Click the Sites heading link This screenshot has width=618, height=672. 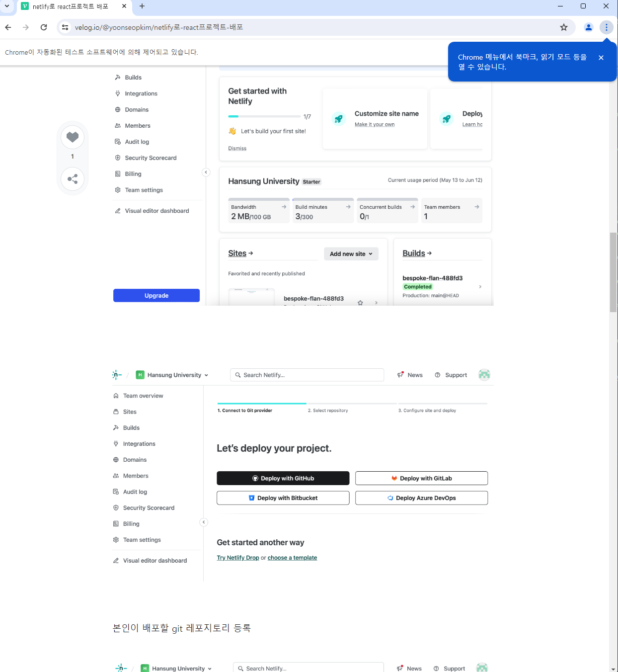coord(240,253)
